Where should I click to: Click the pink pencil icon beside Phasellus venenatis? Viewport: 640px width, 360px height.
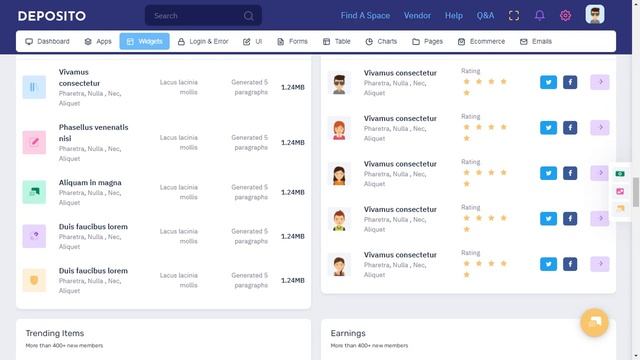(x=34, y=142)
